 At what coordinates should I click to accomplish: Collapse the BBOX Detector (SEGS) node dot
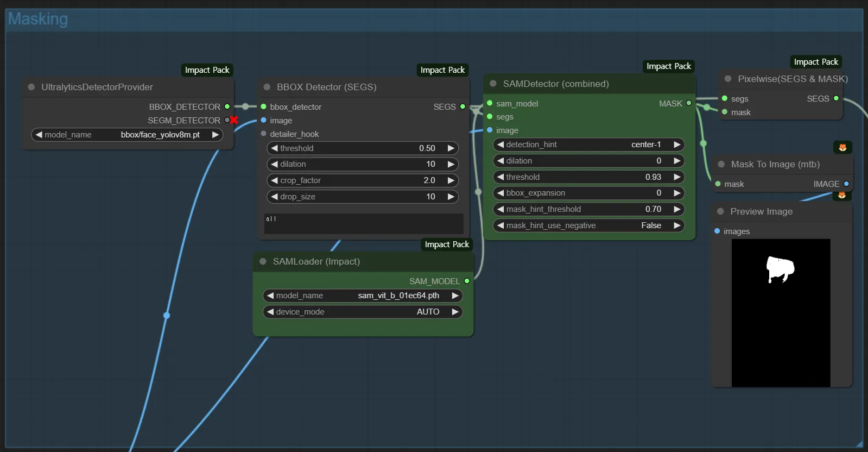pyautogui.click(x=267, y=87)
